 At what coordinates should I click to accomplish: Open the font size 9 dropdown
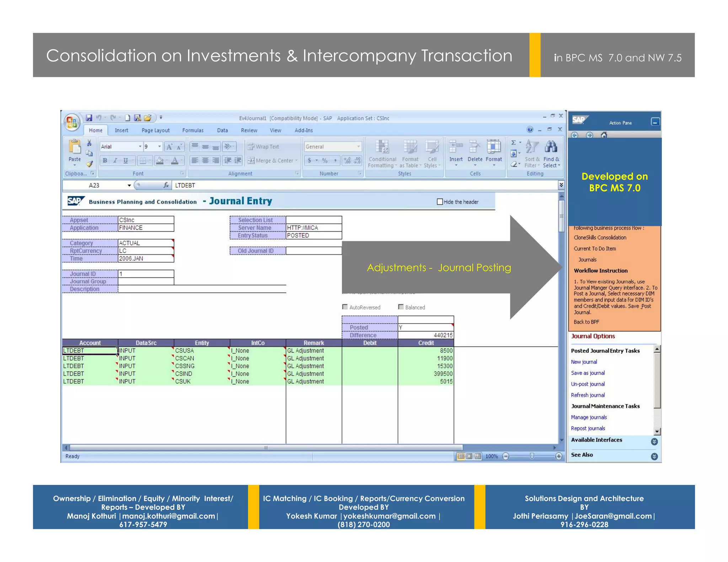pyautogui.click(x=159, y=147)
